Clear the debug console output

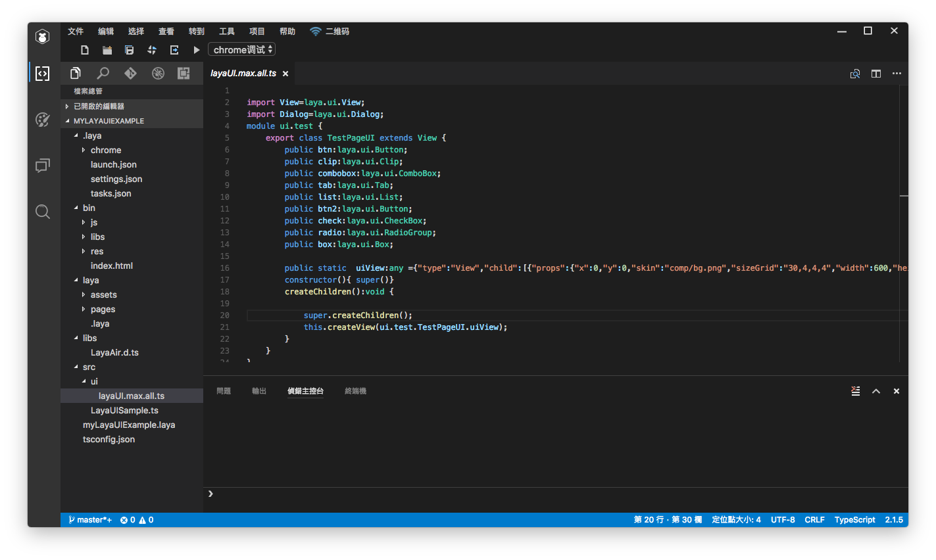855,391
